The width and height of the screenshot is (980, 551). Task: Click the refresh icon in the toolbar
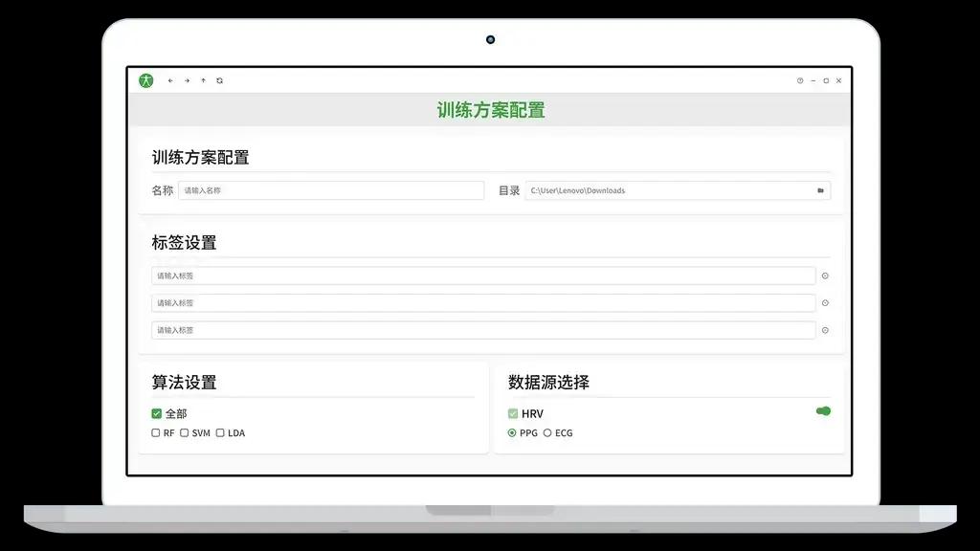coord(219,81)
